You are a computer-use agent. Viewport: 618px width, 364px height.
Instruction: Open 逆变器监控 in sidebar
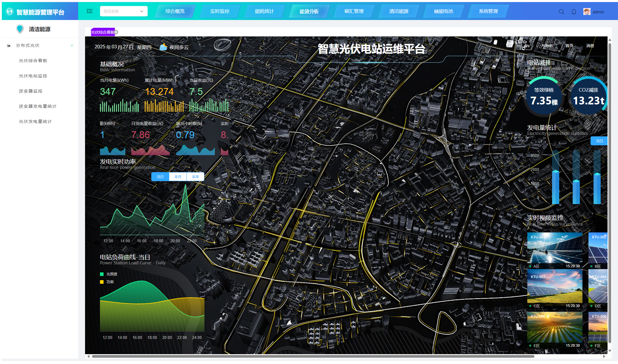click(x=30, y=91)
